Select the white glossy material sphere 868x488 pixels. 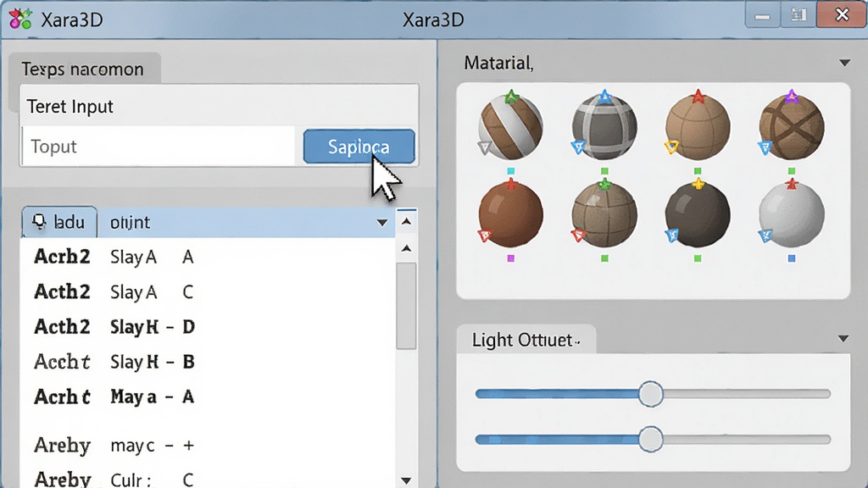point(792,214)
